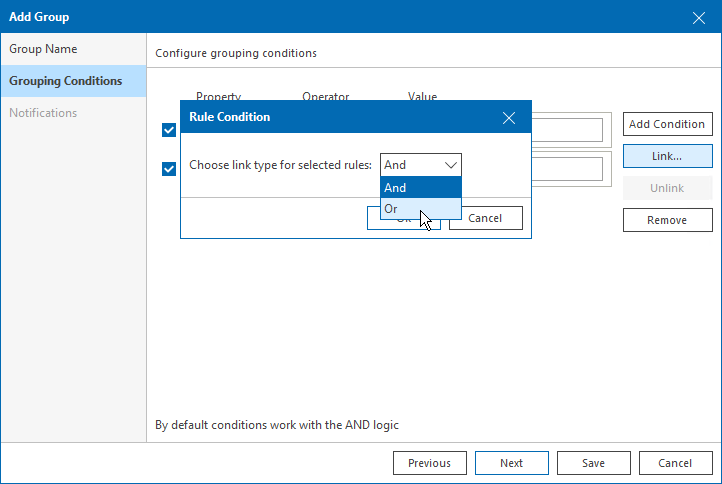The width and height of the screenshot is (722, 484).
Task: Open the Grouping Conditions step
Action: [x=73, y=81]
